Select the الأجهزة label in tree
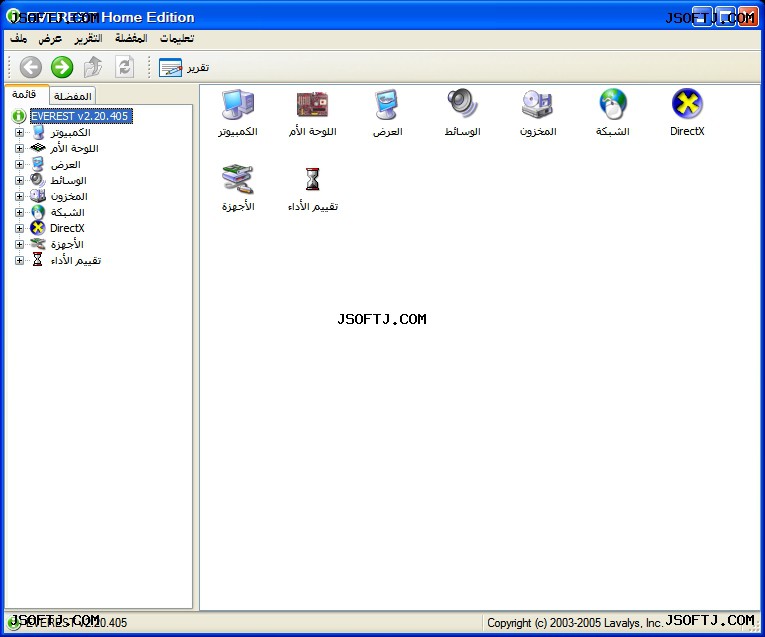The height and width of the screenshot is (637, 765). pyautogui.click(x=67, y=244)
